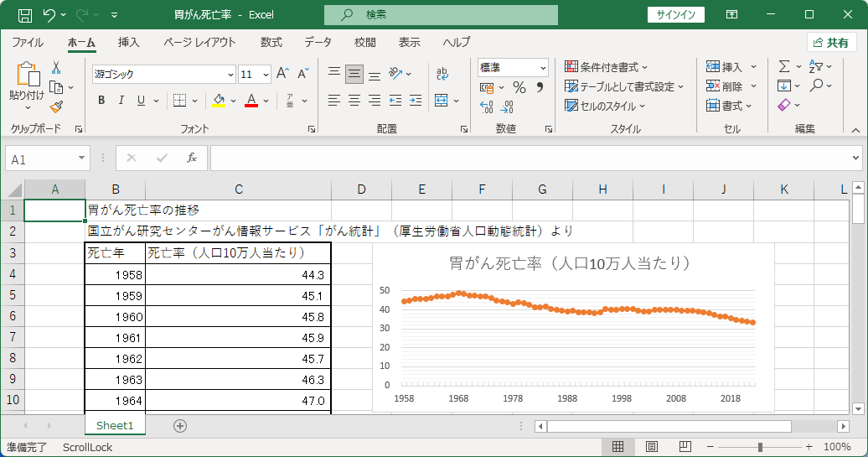The height and width of the screenshot is (457, 868).
Task: Toggle Underline formatting
Action: click(x=141, y=101)
